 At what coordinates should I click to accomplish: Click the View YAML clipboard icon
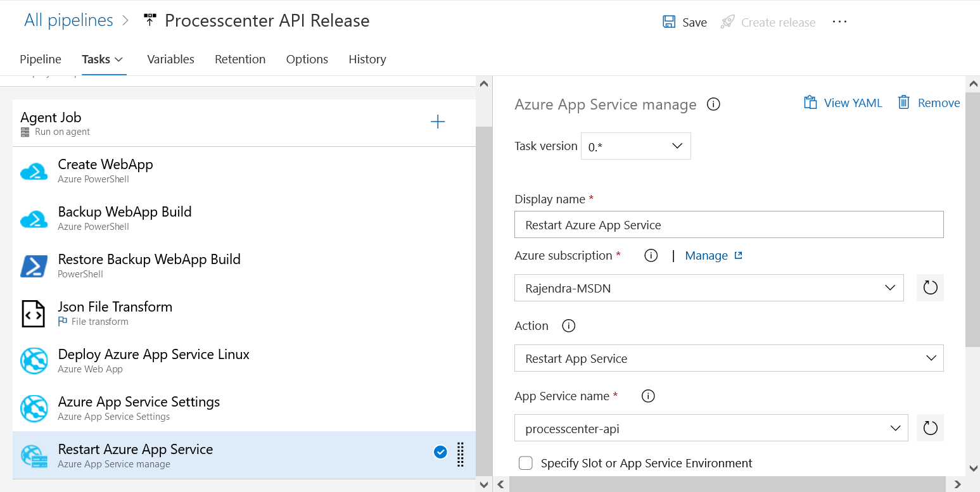[810, 103]
